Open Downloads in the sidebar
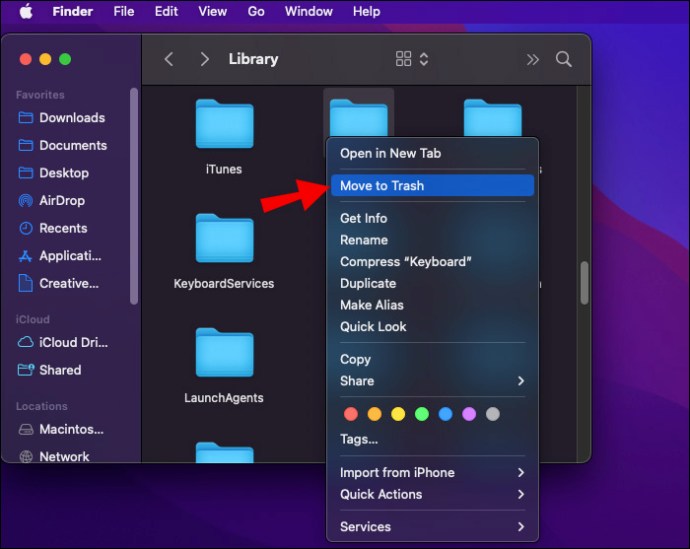Screen dimensions: 690x549 62,117
